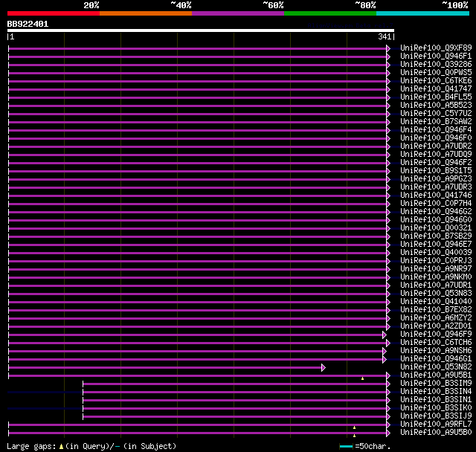This screenshot has width=476, height=452.
Task: Click the UniRef100_A6MZY2 label
Action: (x=436, y=318)
